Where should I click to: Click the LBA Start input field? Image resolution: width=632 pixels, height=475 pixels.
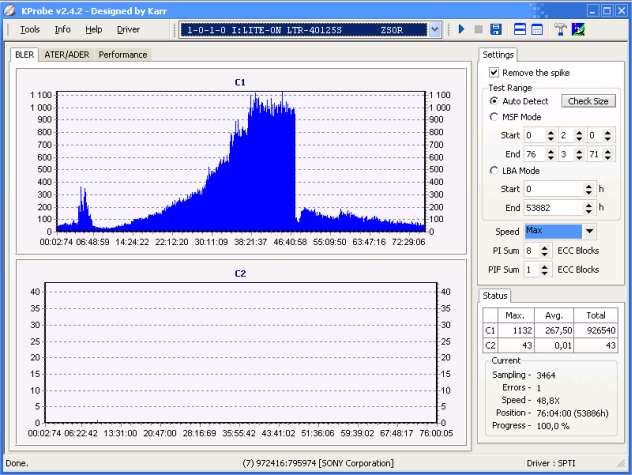[x=553, y=189]
